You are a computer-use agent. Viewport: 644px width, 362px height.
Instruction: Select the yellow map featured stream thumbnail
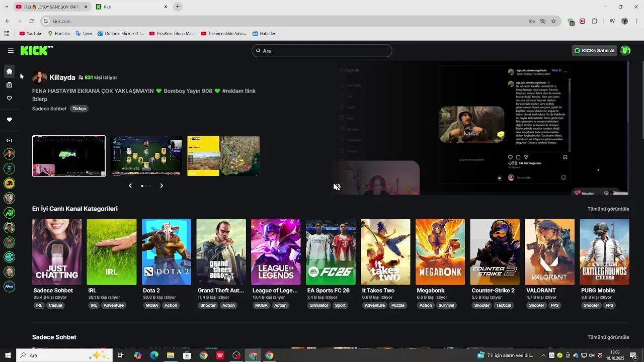point(223,156)
